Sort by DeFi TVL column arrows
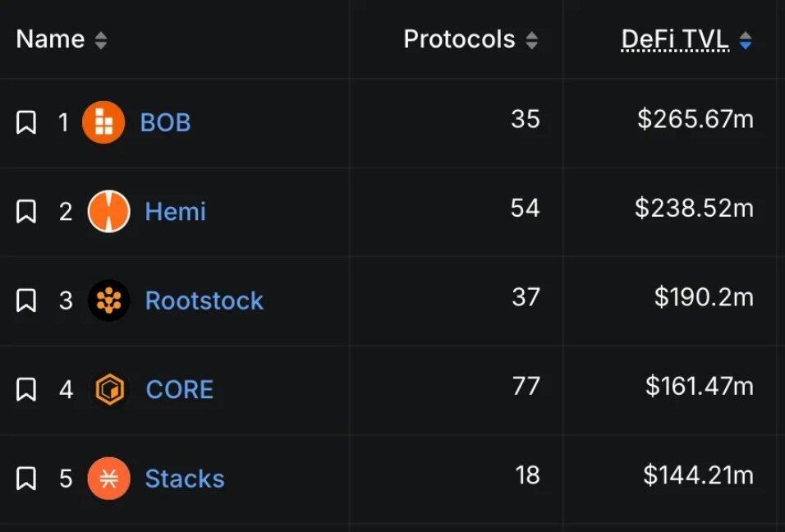The height and width of the screenshot is (532, 785). tap(745, 40)
